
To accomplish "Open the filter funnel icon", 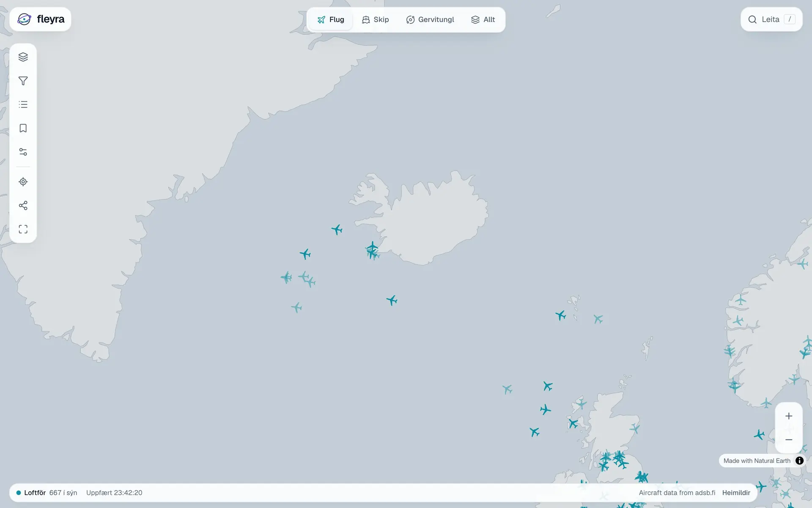I will [23, 80].
